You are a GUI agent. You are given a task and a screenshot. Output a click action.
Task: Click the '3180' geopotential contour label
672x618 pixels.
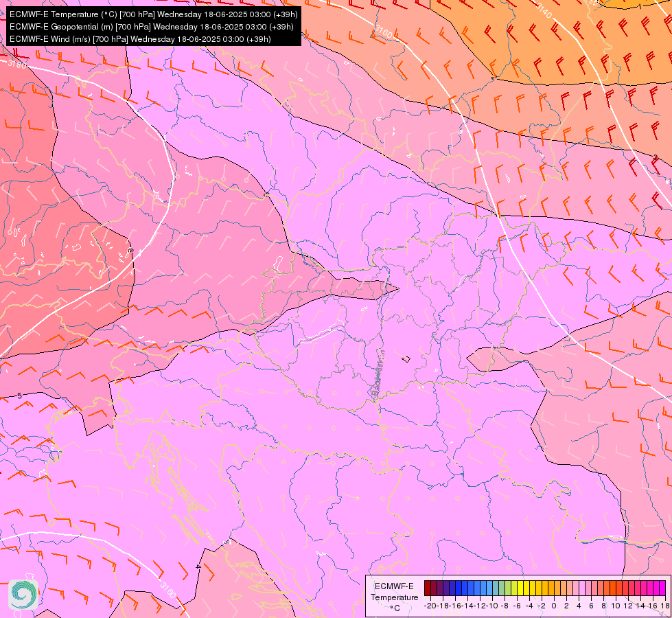tap(16, 65)
